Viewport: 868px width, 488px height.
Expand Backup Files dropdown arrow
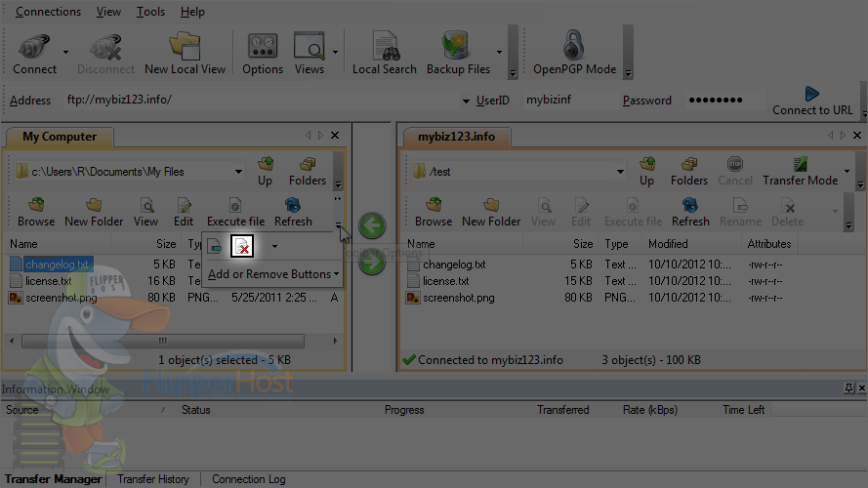[499, 52]
